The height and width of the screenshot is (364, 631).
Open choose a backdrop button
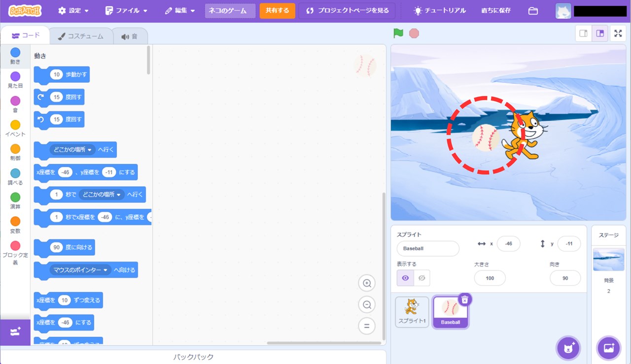tap(609, 348)
